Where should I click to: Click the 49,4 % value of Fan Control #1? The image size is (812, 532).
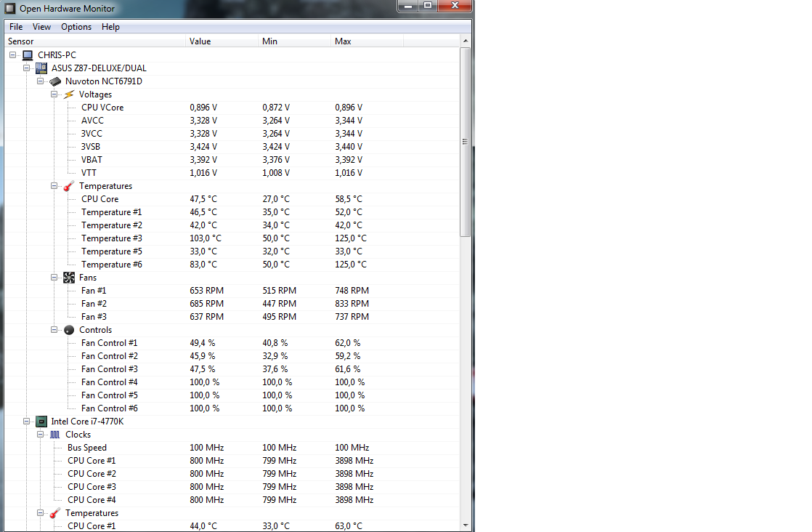(202, 343)
